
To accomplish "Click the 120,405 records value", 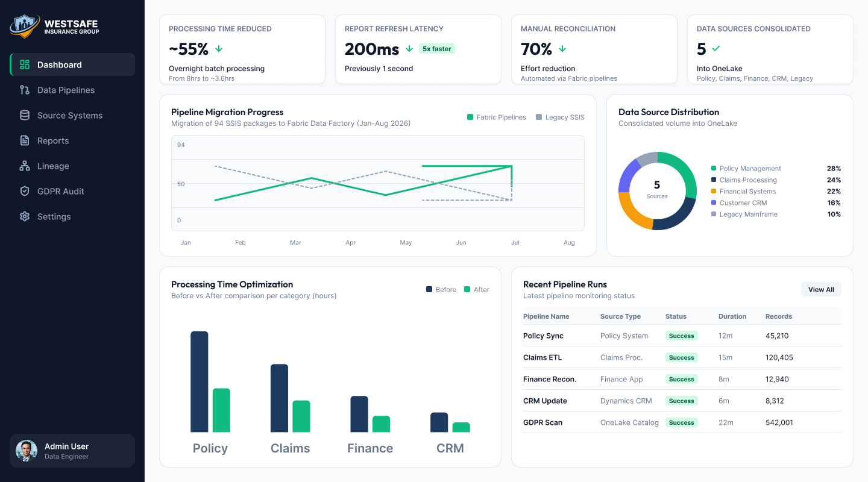I will click(779, 357).
